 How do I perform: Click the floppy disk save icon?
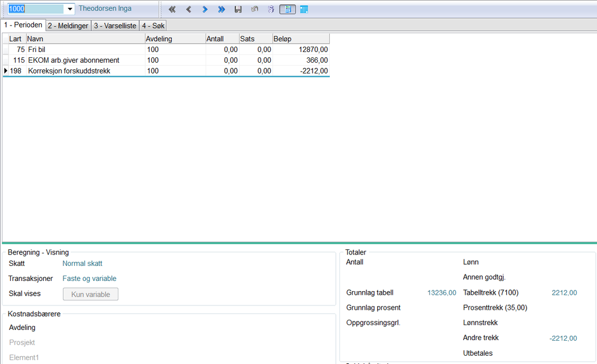point(238,10)
